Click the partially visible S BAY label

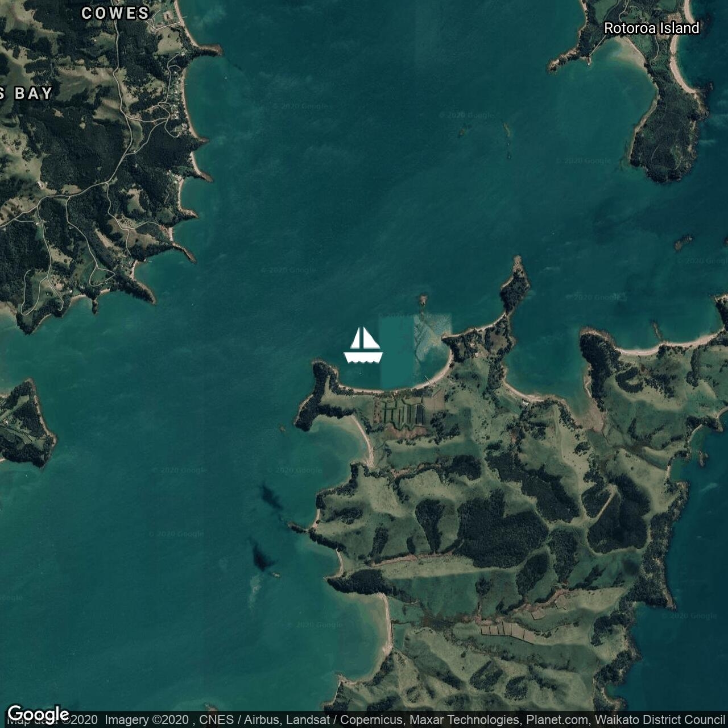coord(27,93)
